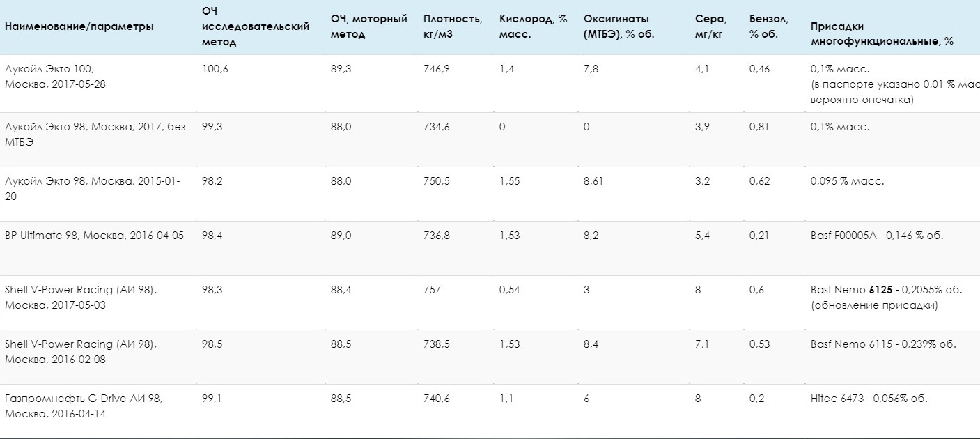The image size is (980, 439).
Task: Select the "Бензол, % об." column header
Action: tap(764, 26)
